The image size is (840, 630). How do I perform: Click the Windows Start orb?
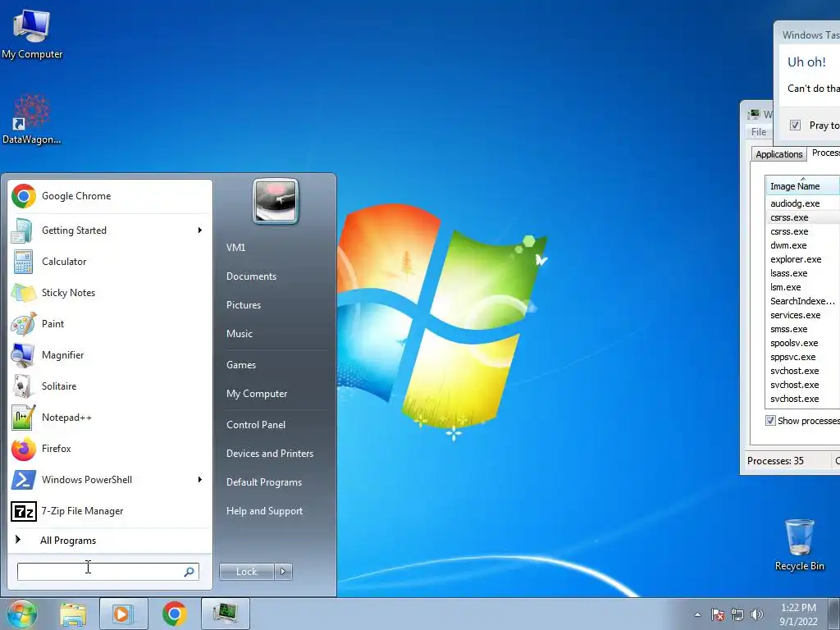22,614
